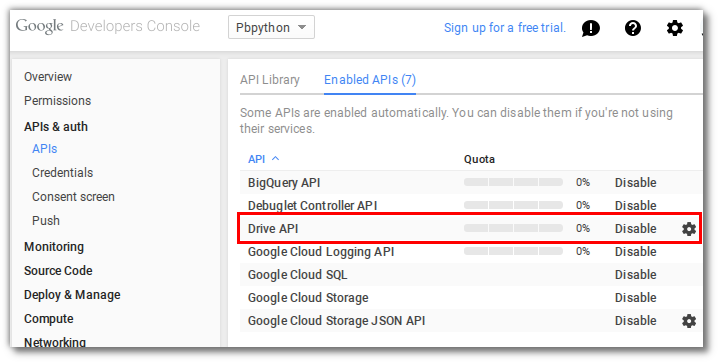Viewport: 719px width, 363px height.
Task: Open Google Cloud Storage JSON API gear
Action: tap(689, 321)
